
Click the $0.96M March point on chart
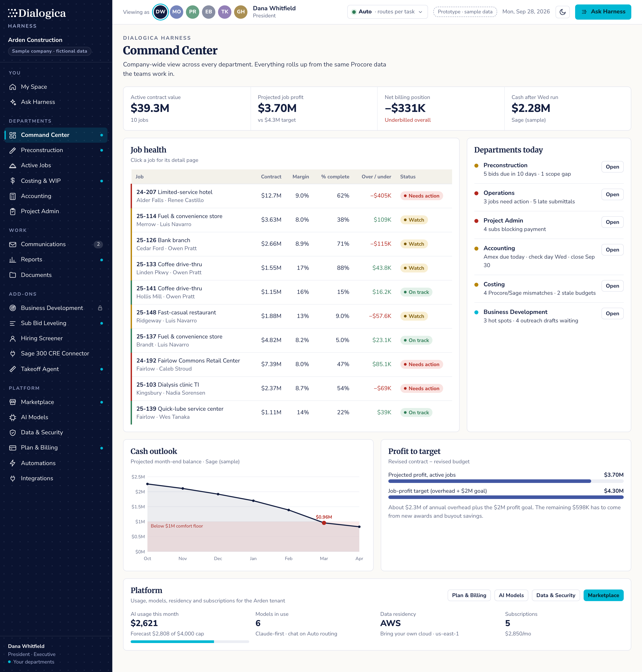[x=324, y=523]
